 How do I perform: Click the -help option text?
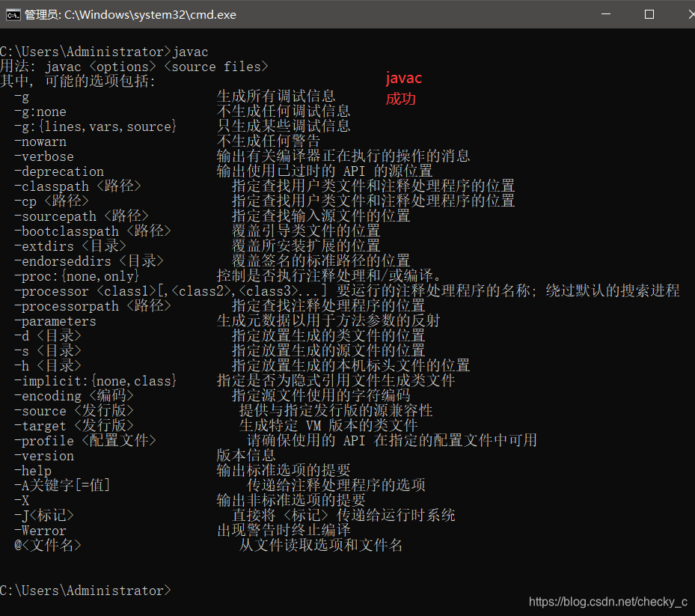(33, 471)
